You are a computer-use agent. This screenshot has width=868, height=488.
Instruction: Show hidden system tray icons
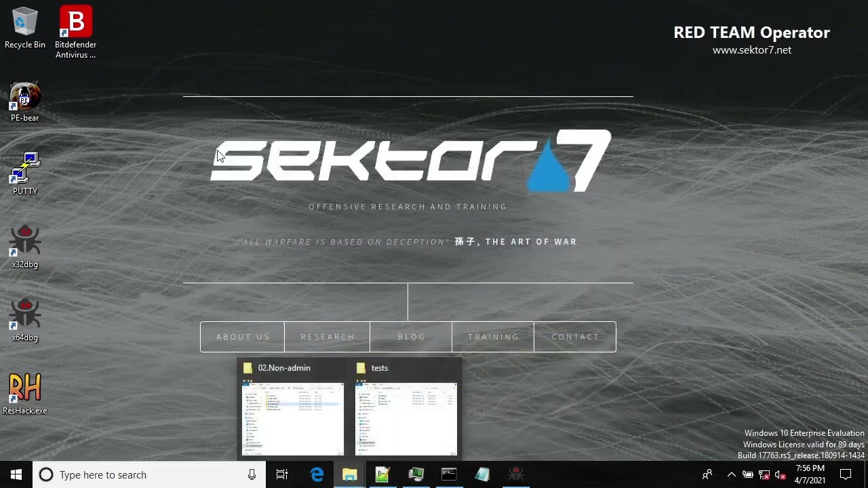point(731,474)
